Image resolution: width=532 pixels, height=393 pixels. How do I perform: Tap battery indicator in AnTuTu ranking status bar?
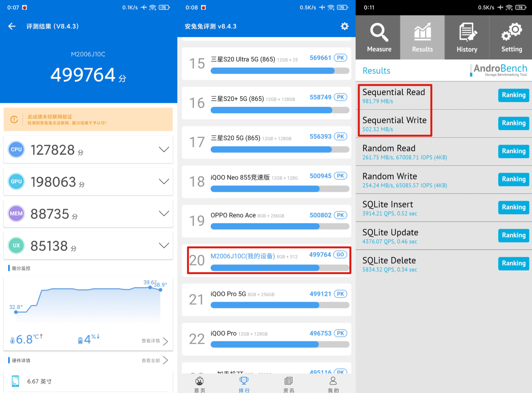tap(342, 7)
